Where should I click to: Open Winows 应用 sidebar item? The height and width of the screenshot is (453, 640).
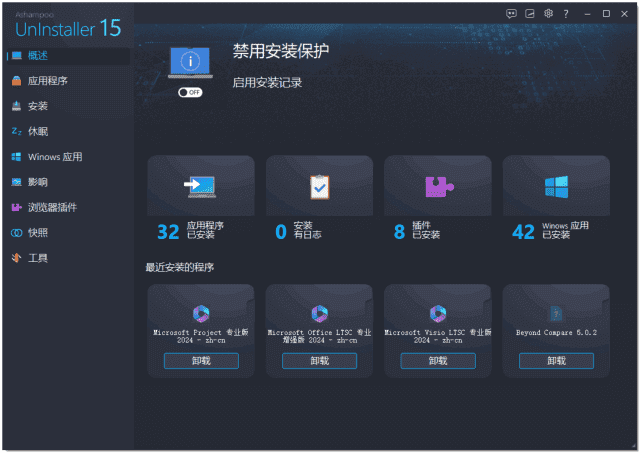click(54, 157)
